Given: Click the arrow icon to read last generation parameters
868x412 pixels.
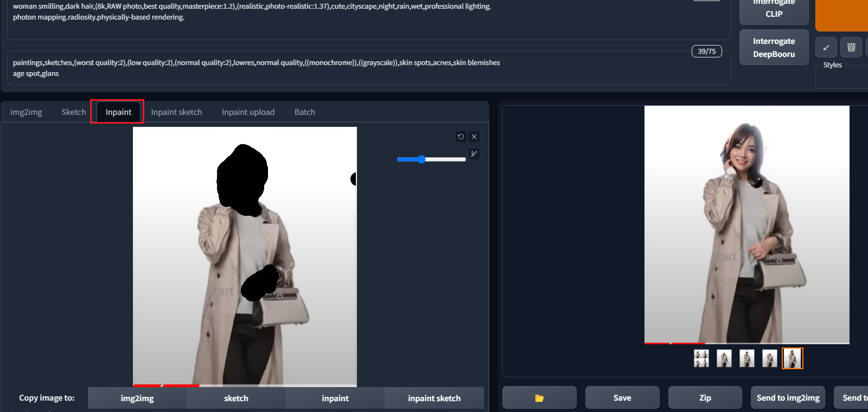Looking at the screenshot, I should pos(826,48).
